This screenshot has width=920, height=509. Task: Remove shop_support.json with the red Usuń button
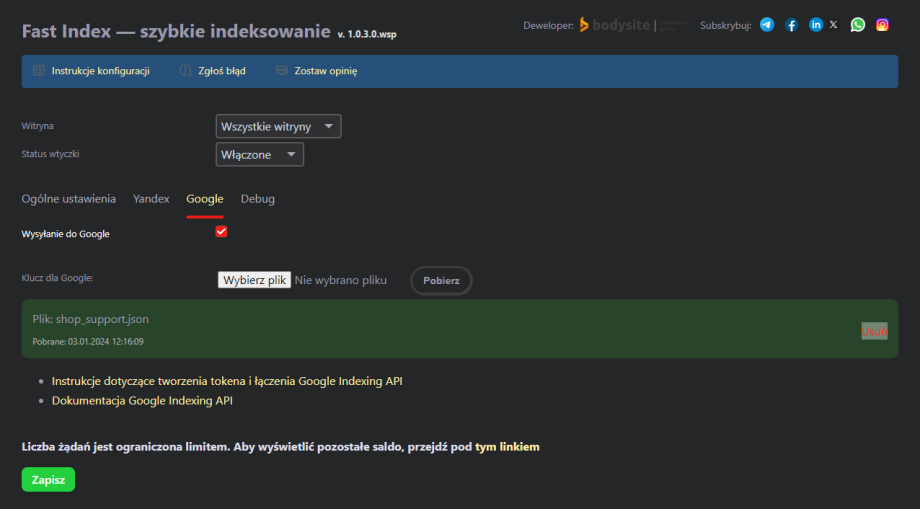[874, 331]
